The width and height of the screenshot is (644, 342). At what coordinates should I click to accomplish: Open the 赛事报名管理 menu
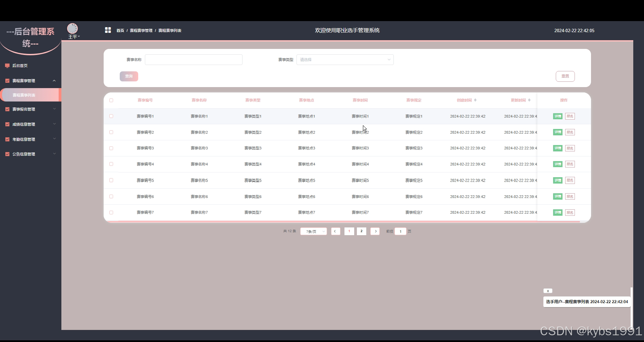[x=31, y=109]
